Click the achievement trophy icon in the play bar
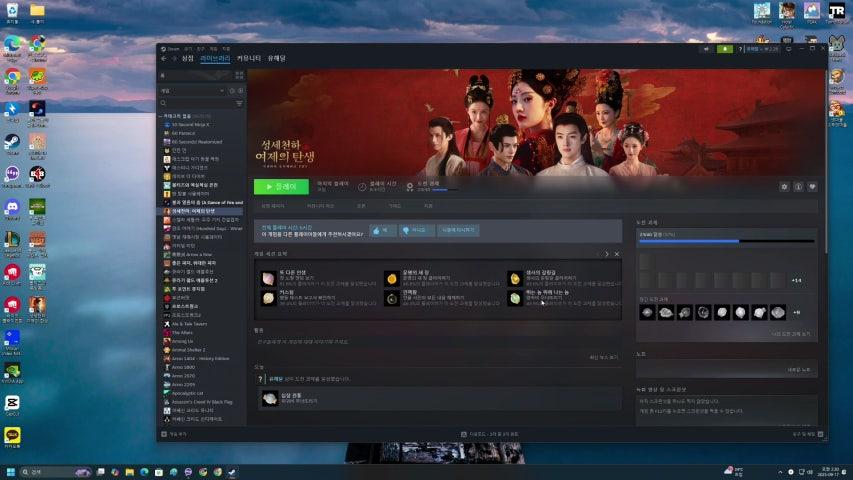 [x=410, y=187]
